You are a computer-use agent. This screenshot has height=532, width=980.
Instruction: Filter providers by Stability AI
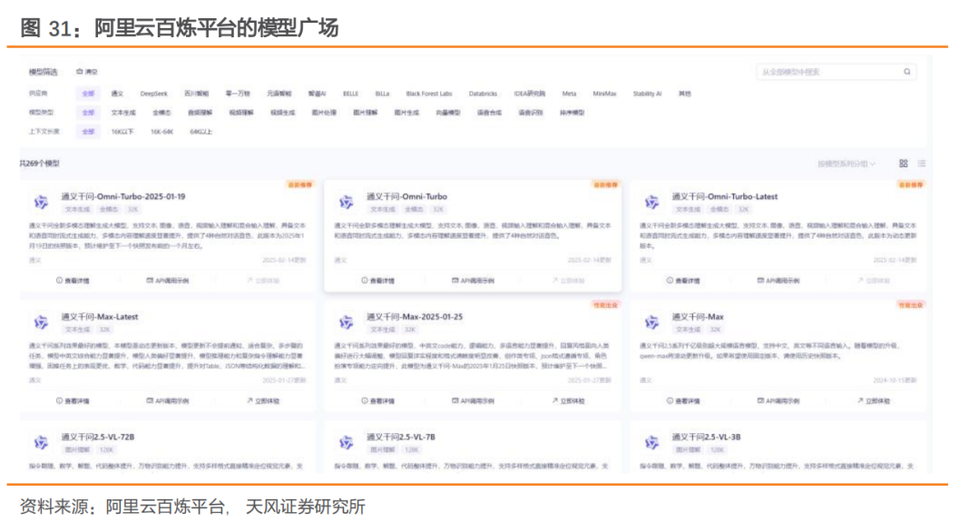[x=647, y=94]
